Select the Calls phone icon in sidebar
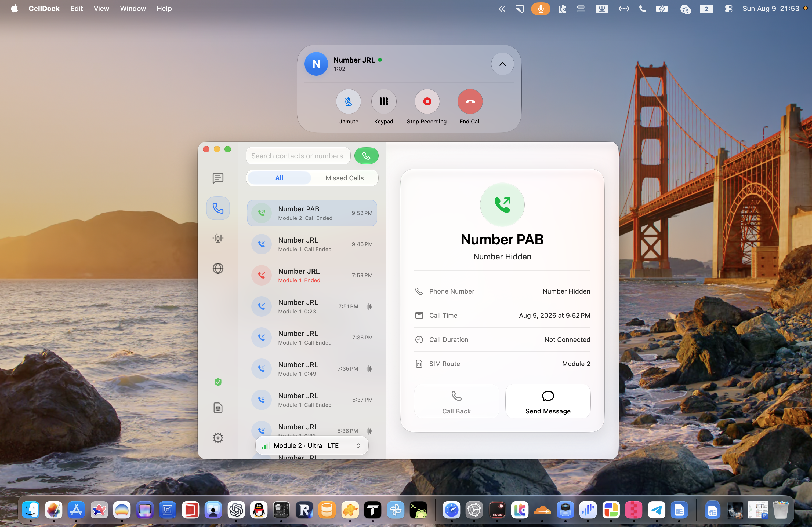Viewport: 812px width, 527px height. 218,208
